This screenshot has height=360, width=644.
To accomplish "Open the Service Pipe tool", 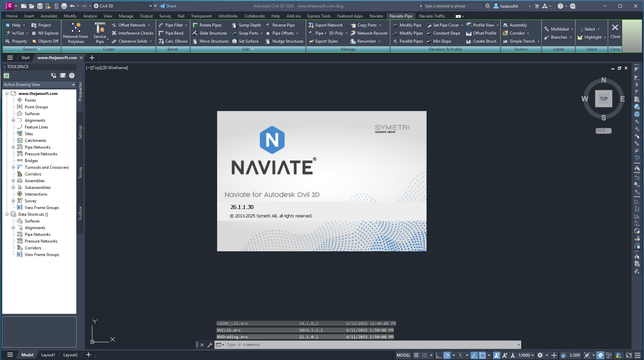I will point(100,33).
